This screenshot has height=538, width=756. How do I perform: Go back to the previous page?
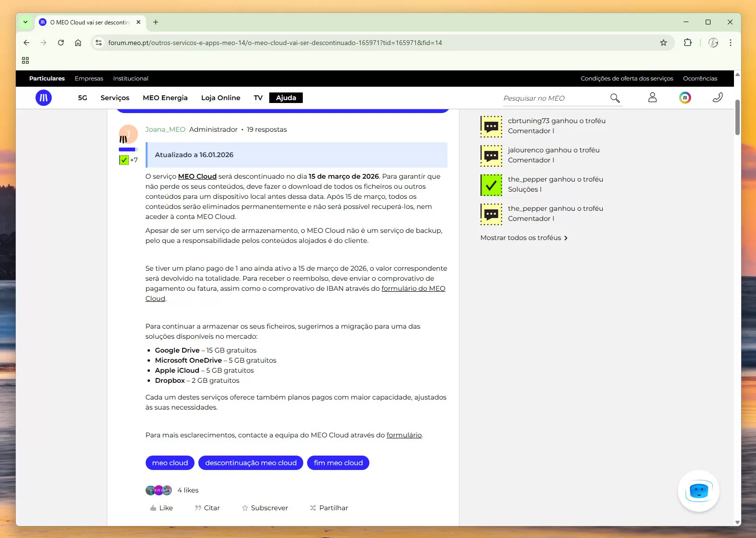pyautogui.click(x=26, y=43)
